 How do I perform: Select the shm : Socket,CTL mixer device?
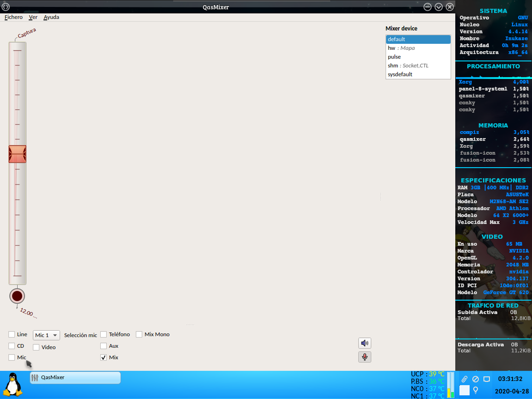tap(418, 65)
